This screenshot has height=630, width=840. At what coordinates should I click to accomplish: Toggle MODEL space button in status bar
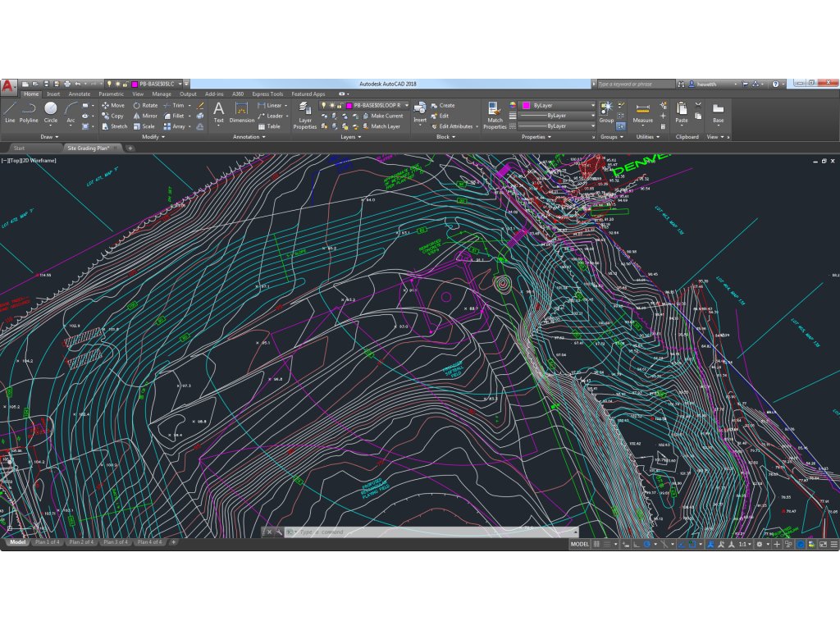click(x=579, y=544)
